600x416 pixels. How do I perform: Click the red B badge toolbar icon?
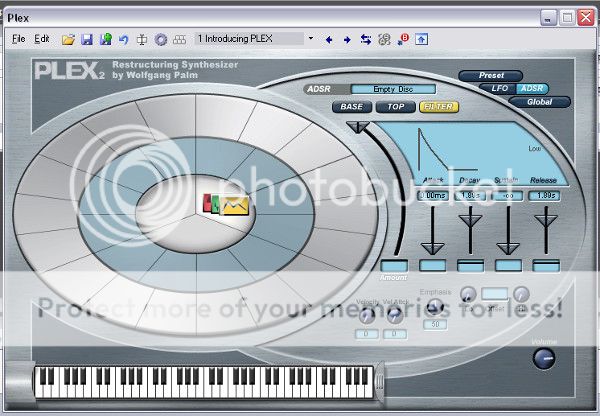click(x=403, y=39)
